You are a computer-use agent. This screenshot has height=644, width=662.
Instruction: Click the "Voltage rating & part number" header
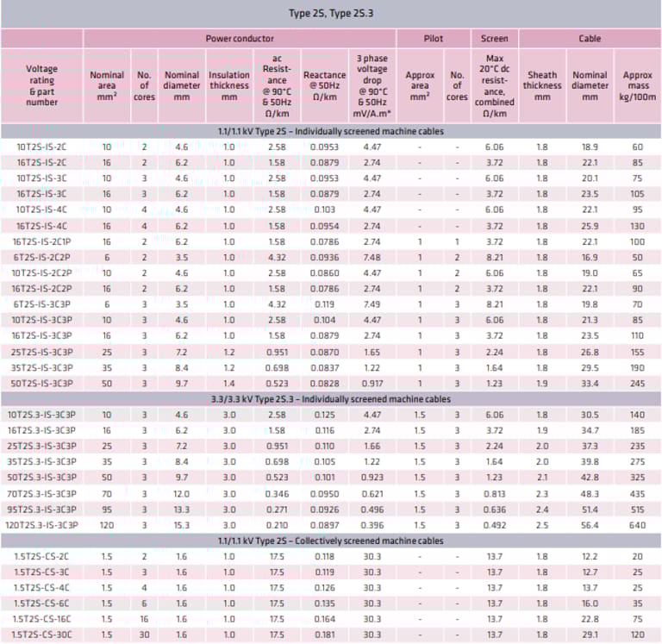coord(42,85)
